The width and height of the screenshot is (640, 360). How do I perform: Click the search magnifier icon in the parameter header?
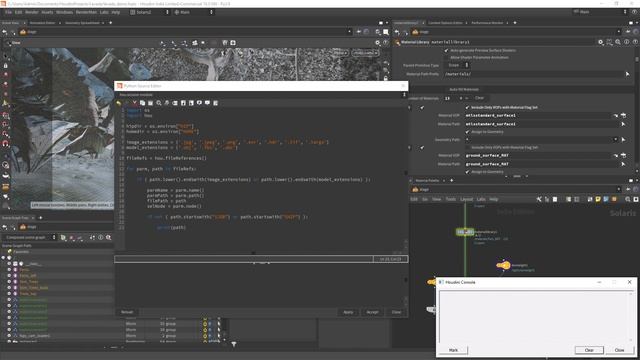click(618, 42)
